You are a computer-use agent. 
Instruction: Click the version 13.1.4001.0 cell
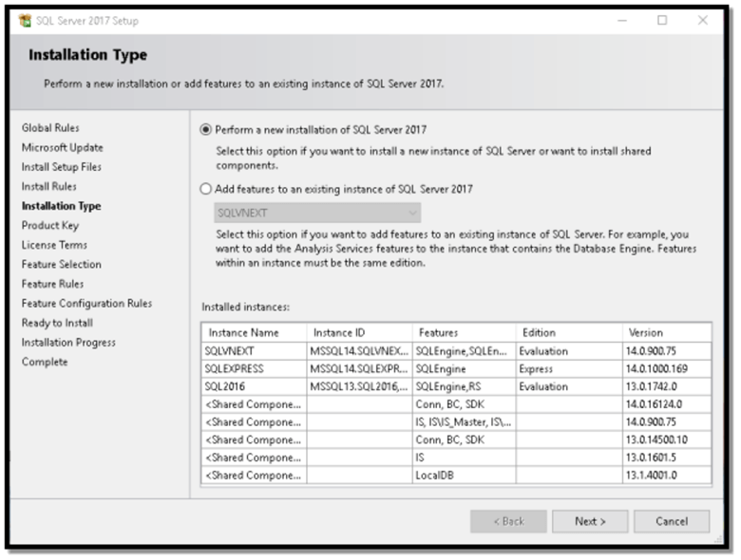667,475
